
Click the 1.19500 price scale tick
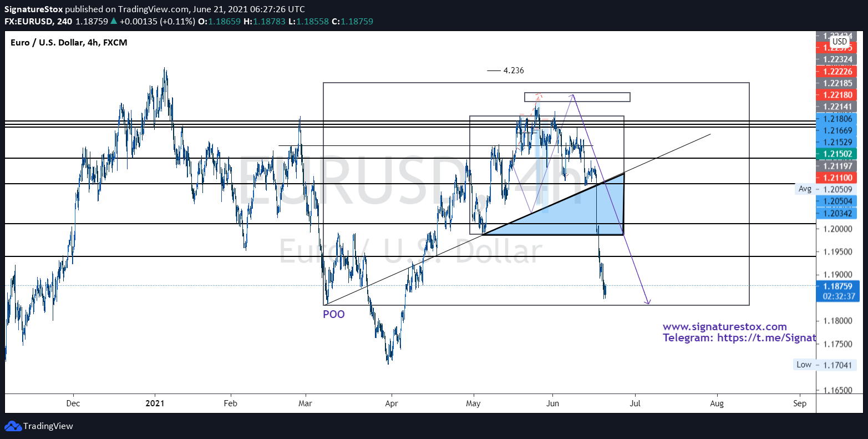[x=837, y=251]
